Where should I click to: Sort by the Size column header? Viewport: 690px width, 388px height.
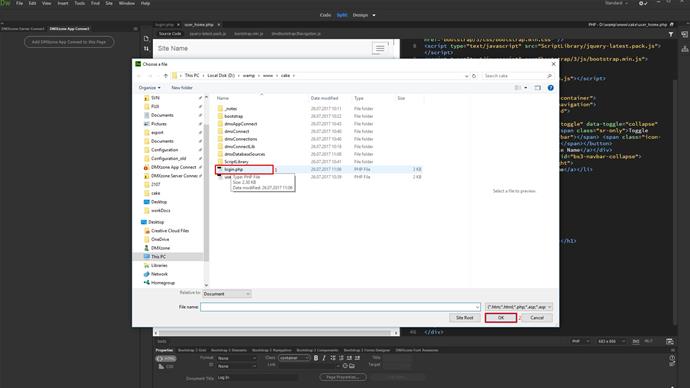pyautogui.click(x=401, y=98)
